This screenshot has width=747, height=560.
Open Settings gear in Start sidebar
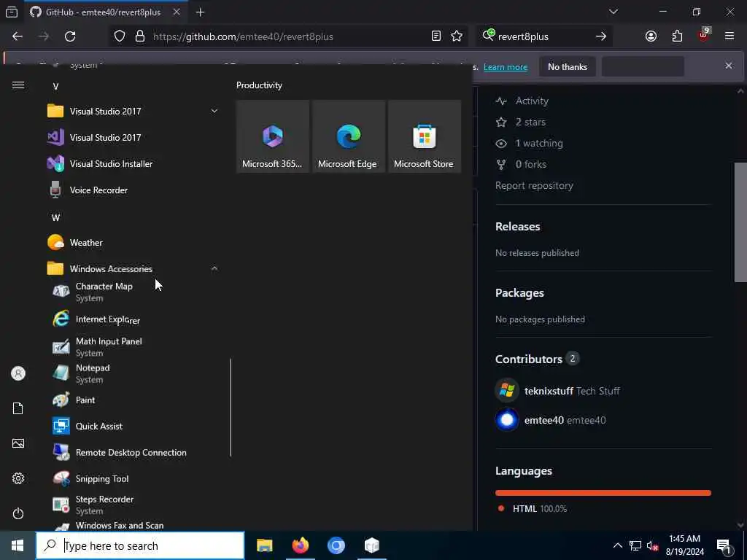point(18,478)
